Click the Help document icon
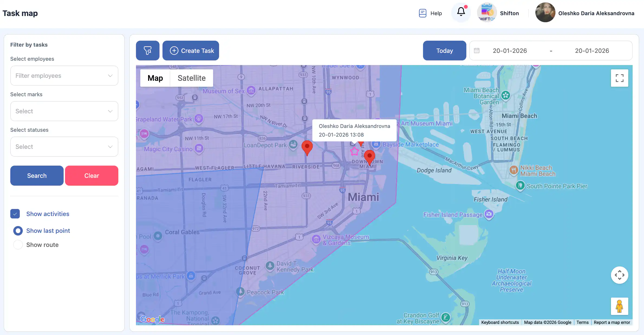This screenshot has height=335, width=644. [422, 13]
